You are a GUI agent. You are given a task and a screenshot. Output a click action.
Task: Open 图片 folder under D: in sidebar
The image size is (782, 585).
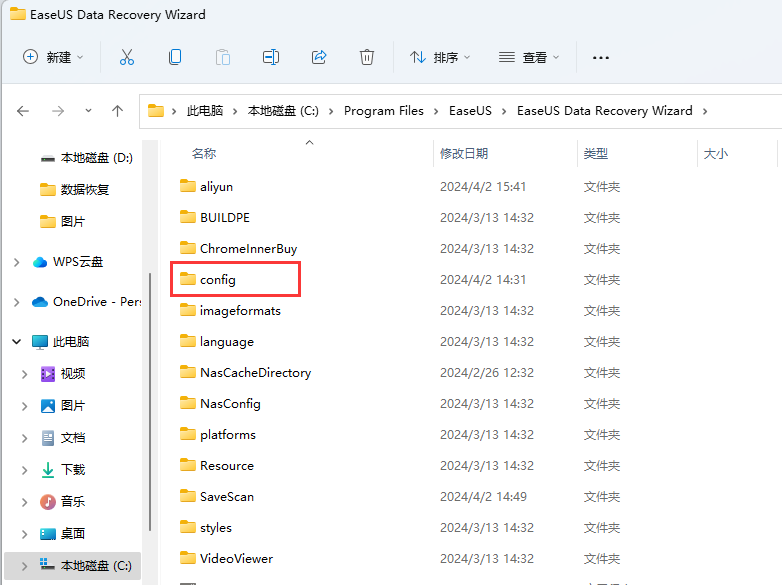72,221
